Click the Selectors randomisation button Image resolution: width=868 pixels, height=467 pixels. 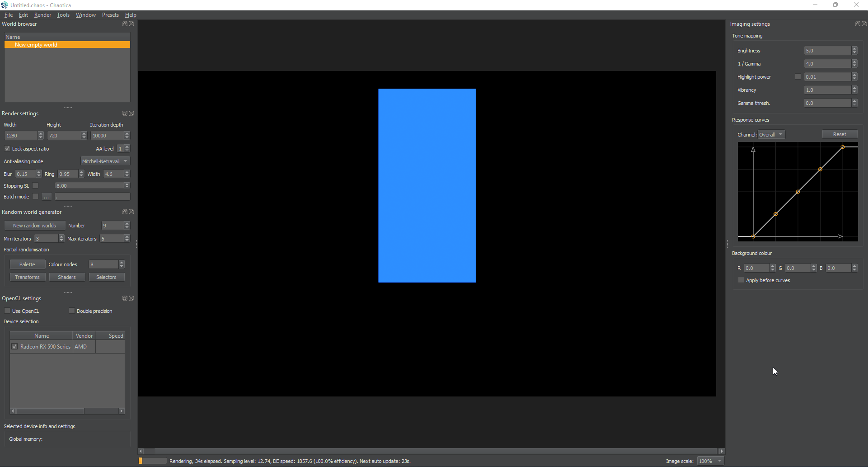pyautogui.click(x=107, y=277)
